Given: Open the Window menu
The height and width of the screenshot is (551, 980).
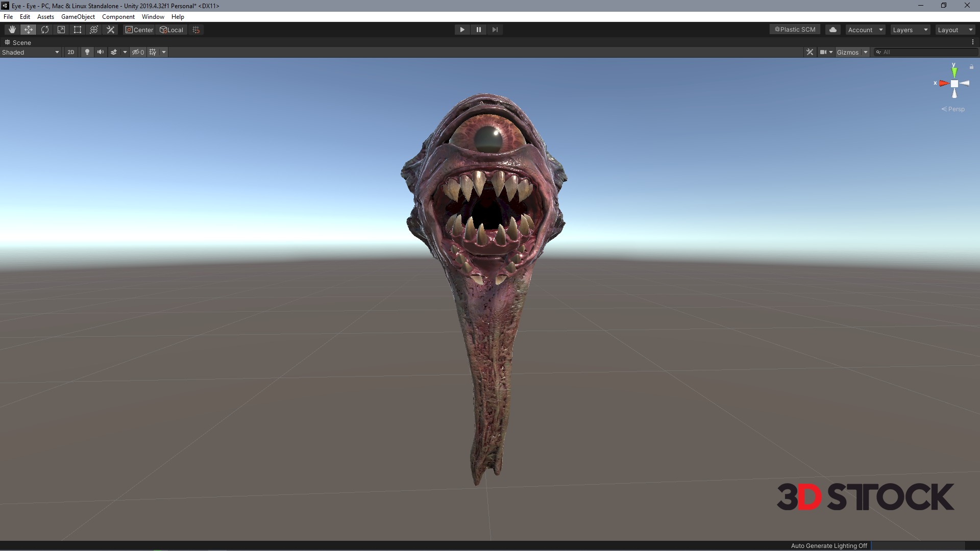Looking at the screenshot, I should click(x=153, y=17).
